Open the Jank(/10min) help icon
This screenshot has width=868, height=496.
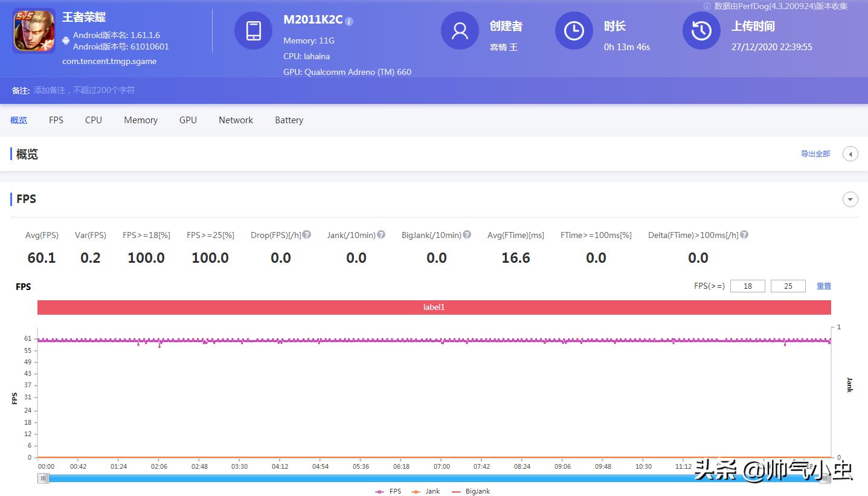point(381,234)
